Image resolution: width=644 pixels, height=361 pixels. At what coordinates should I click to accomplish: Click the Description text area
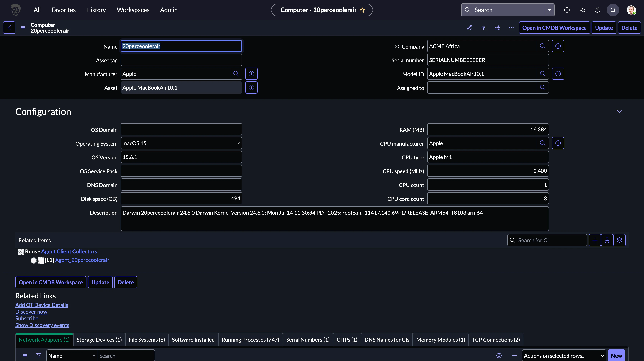click(x=334, y=218)
